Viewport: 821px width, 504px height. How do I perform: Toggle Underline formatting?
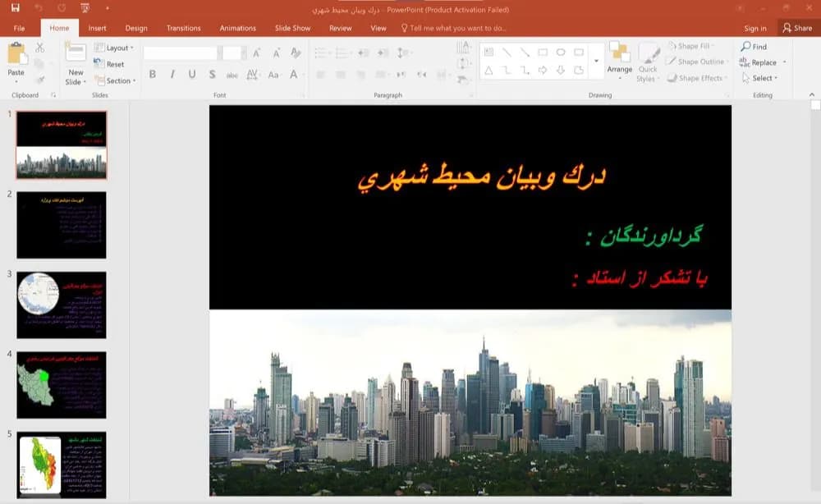192,75
